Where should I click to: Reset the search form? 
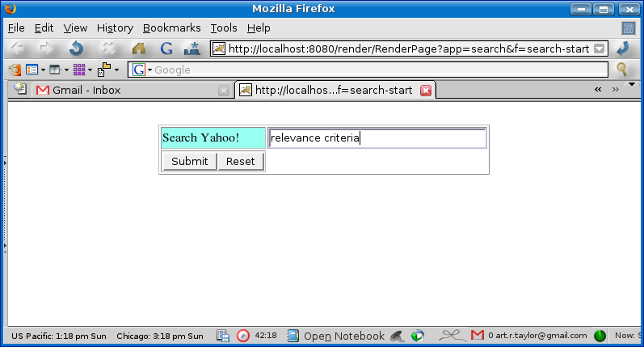click(x=240, y=161)
